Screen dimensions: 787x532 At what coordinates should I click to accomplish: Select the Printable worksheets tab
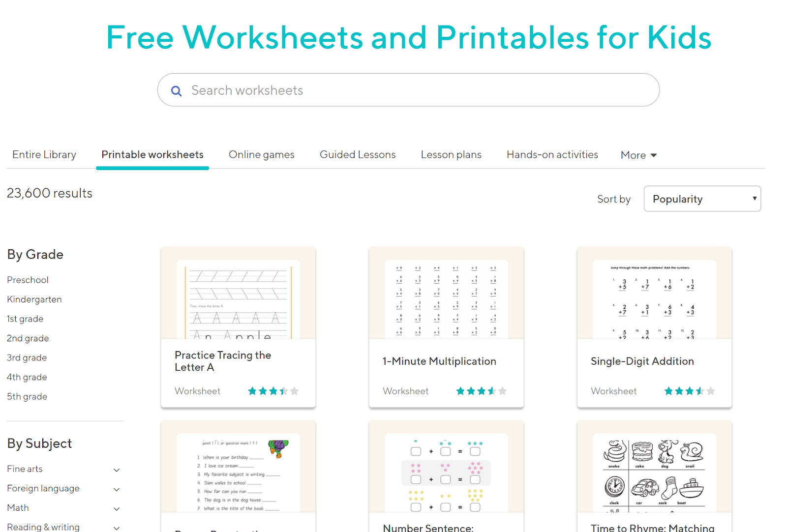(152, 155)
